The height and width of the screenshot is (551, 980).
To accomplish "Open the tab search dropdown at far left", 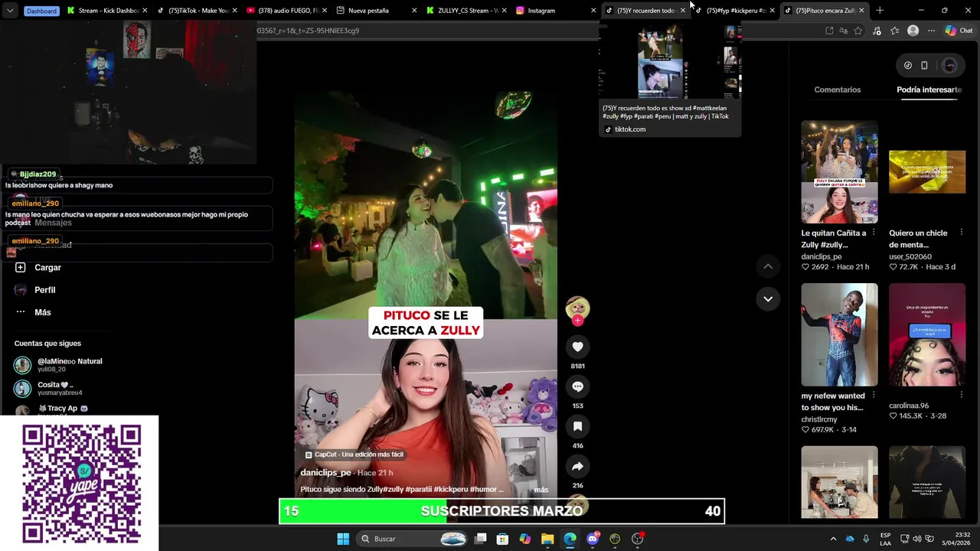I will (x=10, y=11).
